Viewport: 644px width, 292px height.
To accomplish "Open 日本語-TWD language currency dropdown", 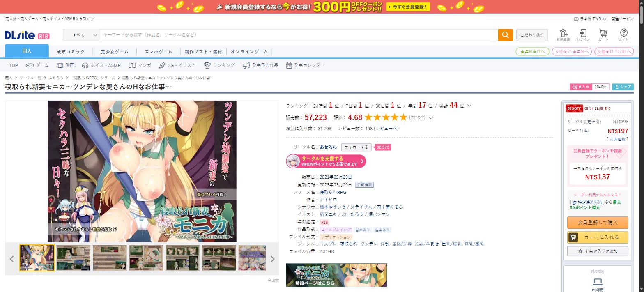I will pos(590,19).
